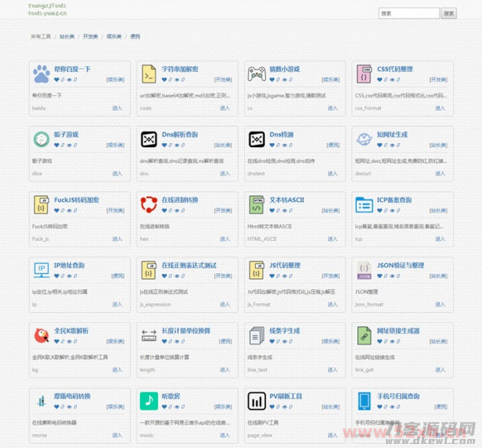Open the IP地址查询 title link
The height and width of the screenshot is (448, 482).
click(x=69, y=266)
